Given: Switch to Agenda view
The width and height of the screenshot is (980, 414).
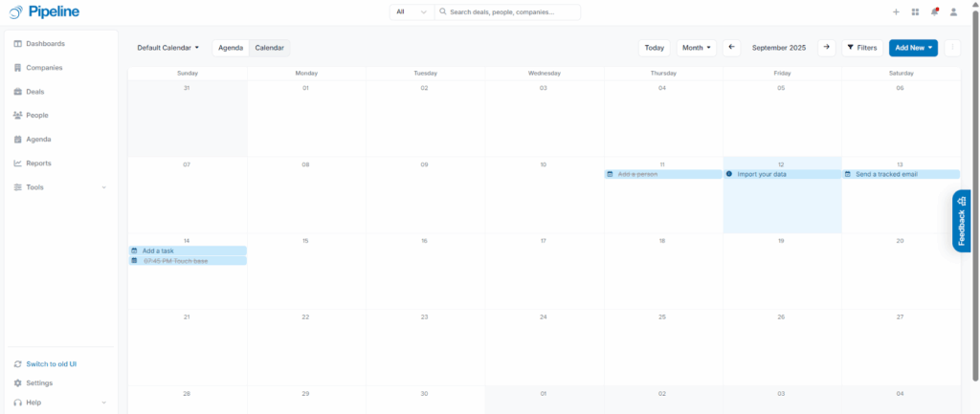Looking at the screenshot, I should click(x=231, y=47).
